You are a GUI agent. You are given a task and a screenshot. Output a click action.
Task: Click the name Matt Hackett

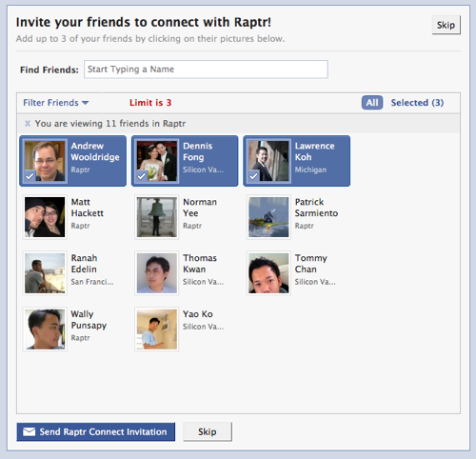coord(88,208)
